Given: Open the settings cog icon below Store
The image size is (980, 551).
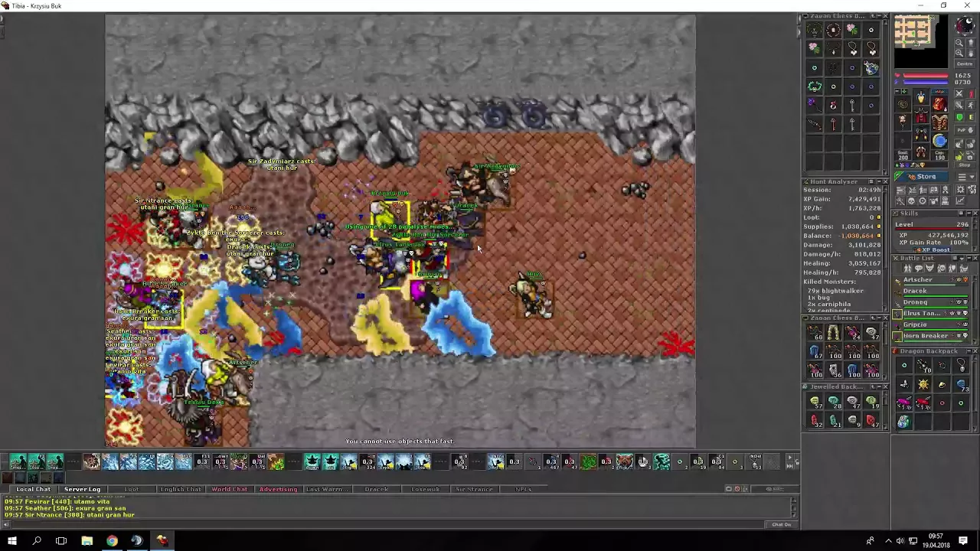Looking at the screenshot, I should pyautogui.click(x=960, y=189).
